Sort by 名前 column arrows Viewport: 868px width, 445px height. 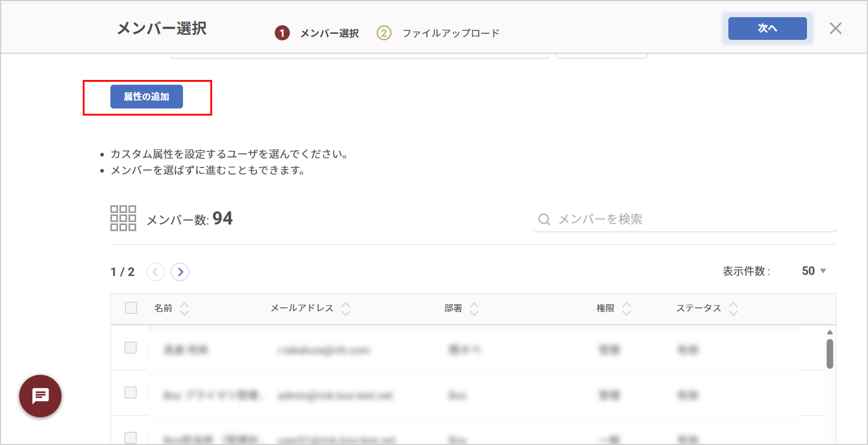click(x=184, y=308)
